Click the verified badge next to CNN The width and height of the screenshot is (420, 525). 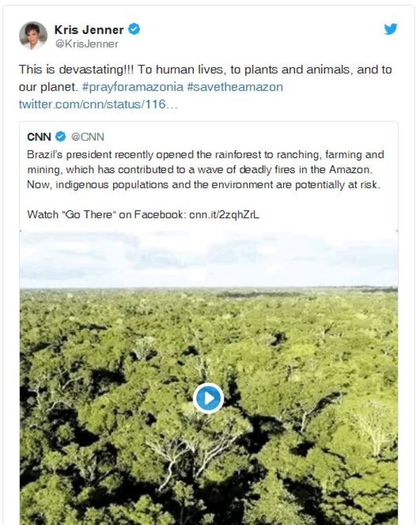60,137
